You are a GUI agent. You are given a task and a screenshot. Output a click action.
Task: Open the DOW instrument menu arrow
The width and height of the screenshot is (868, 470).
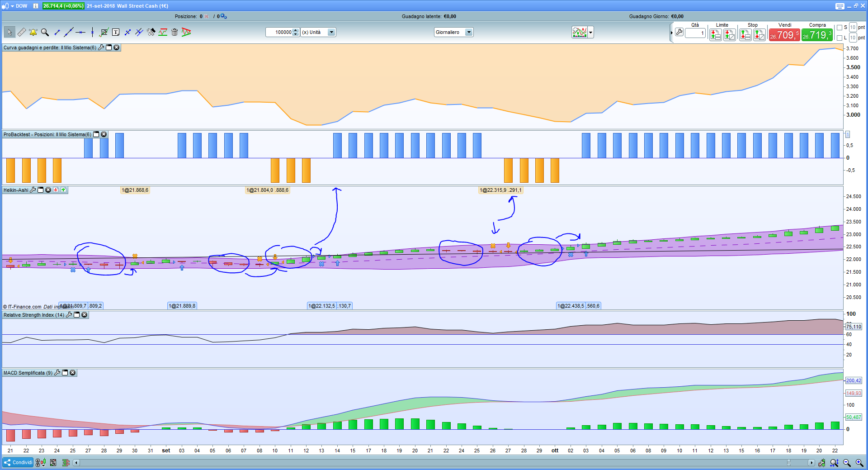12,6
